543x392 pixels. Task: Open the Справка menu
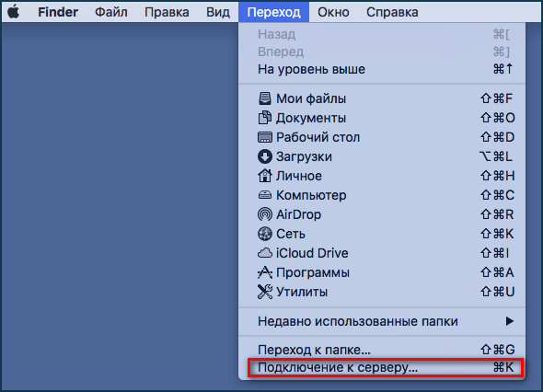point(392,12)
